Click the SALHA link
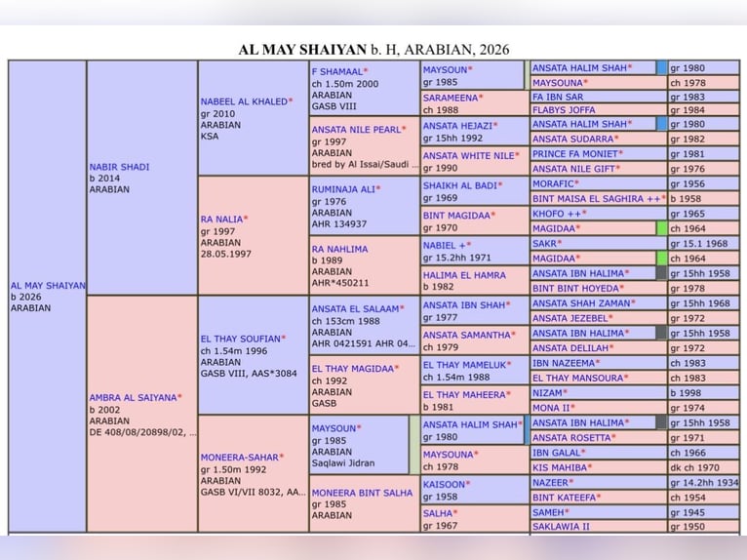 tap(438, 513)
